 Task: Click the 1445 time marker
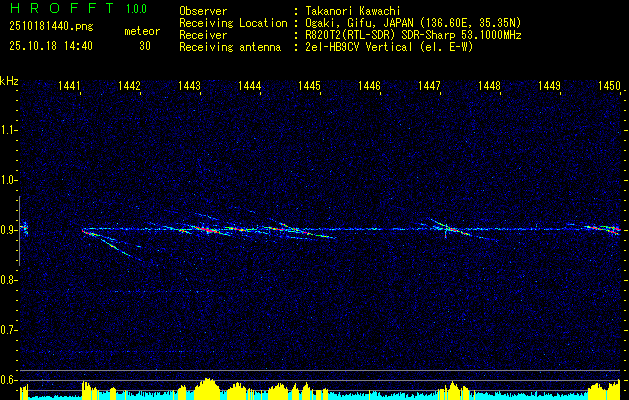pos(309,85)
